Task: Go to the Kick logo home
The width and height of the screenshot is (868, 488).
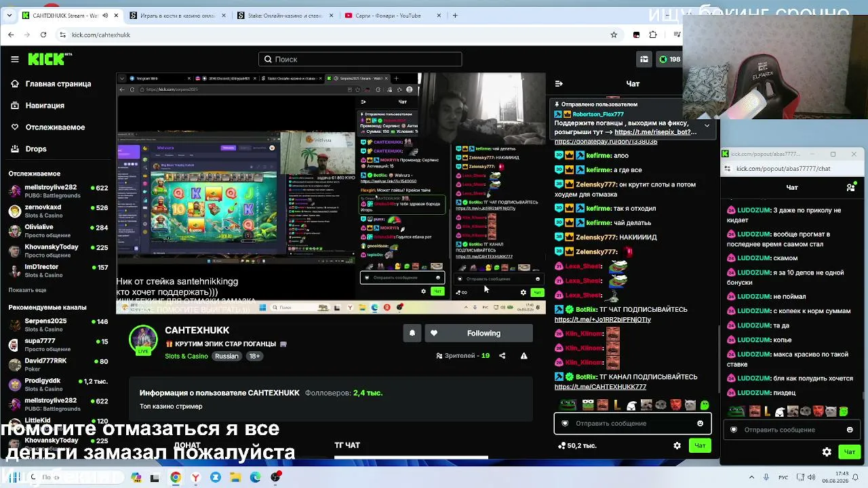Action: click(x=50, y=59)
